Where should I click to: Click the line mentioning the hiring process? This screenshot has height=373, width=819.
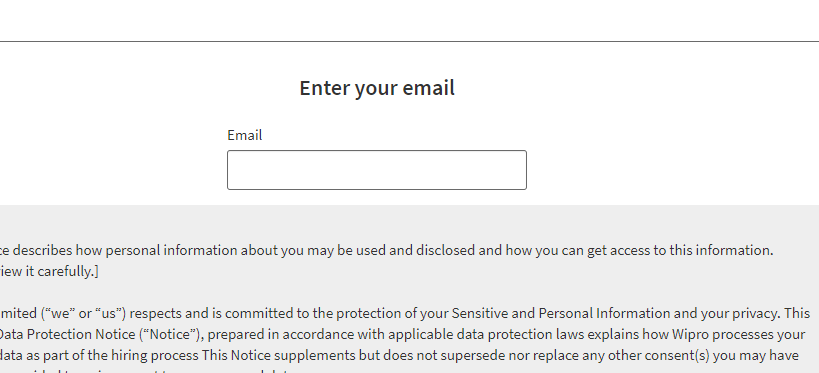(x=399, y=355)
